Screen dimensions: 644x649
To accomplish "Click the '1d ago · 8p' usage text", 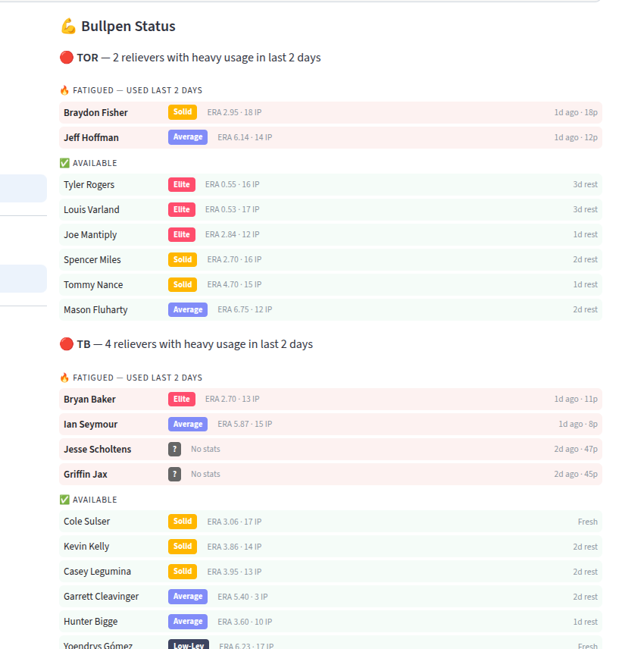I will tap(578, 425).
